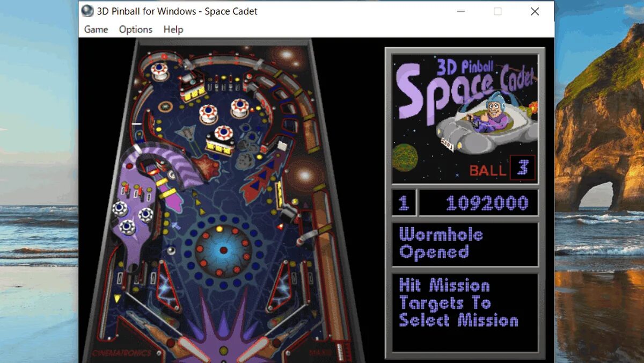The width and height of the screenshot is (644, 363).
Task: Click the score value 1092000
Action: point(487,203)
